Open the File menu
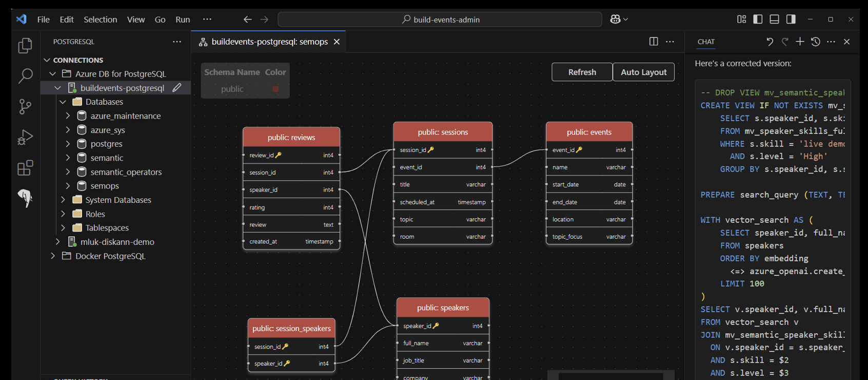868x380 pixels. coord(44,20)
